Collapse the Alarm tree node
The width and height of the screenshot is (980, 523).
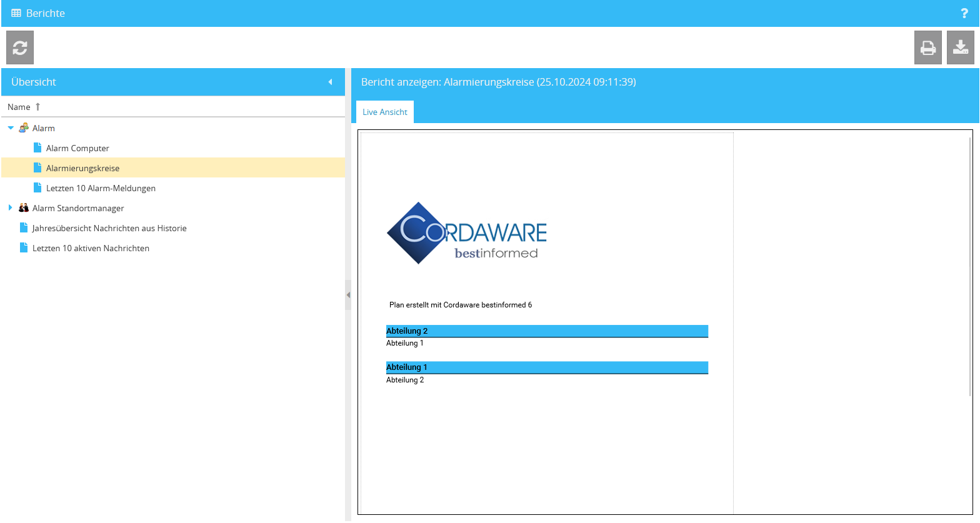click(x=11, y=128)
